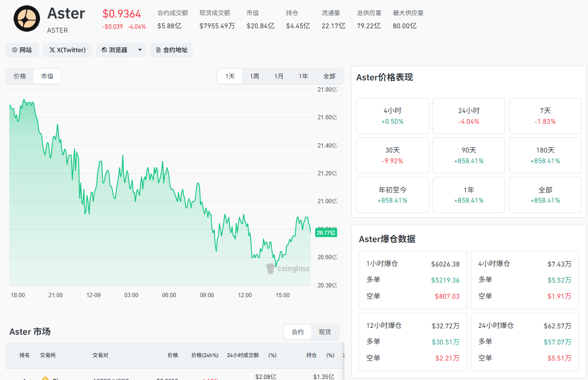Click the 24h change -4.04% in the header
The height and width of the screenshot is (380, 588).
pyautogui.click(x=137, y=27)
